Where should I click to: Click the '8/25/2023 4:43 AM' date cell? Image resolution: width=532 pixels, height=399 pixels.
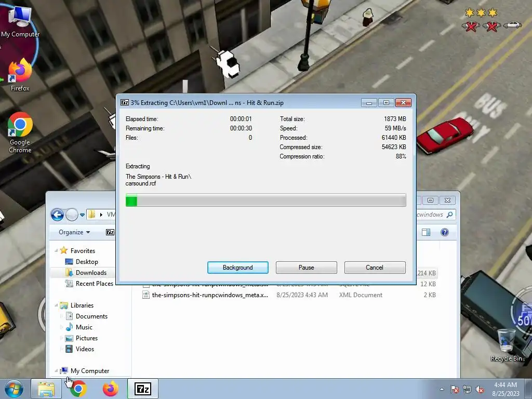point(302,295)
